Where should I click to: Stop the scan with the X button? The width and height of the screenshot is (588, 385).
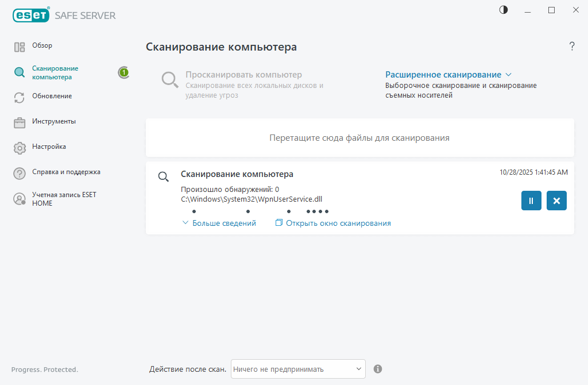point(556,201)
